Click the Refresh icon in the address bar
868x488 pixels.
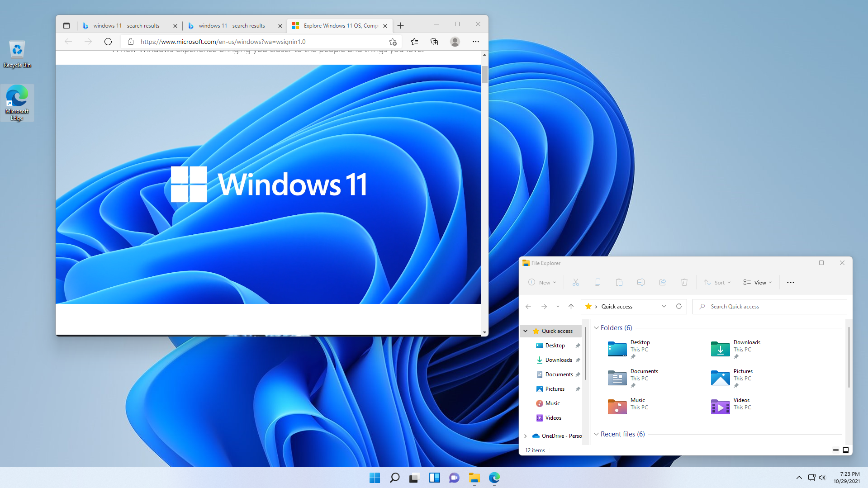pos(678,306)
